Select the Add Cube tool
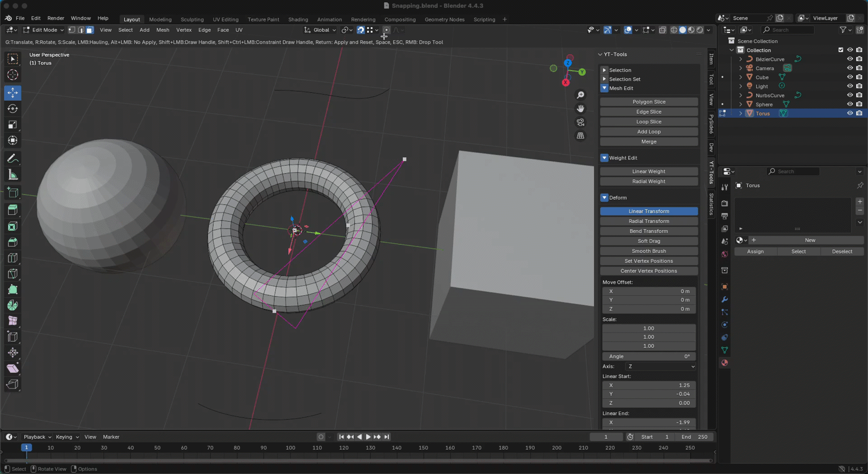Viewport: 868px width, 474px height. point(12,193)
